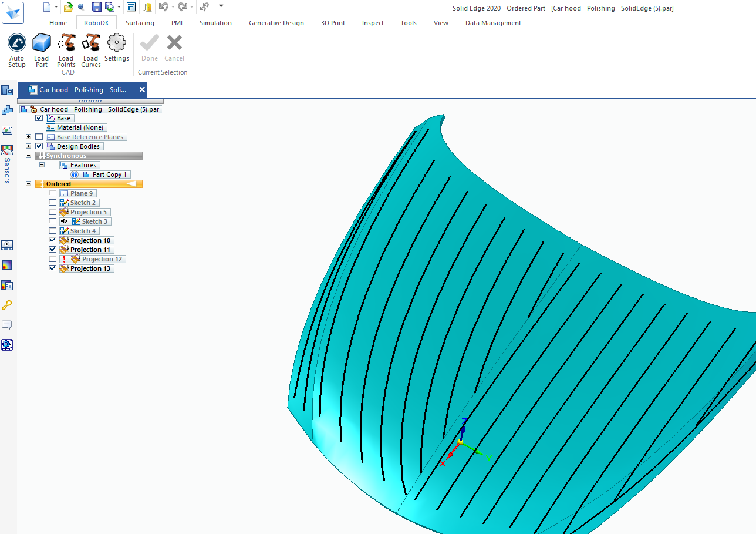Expand the Base Reference Planes node
This screenshot has width=756, height=534.
28,137
